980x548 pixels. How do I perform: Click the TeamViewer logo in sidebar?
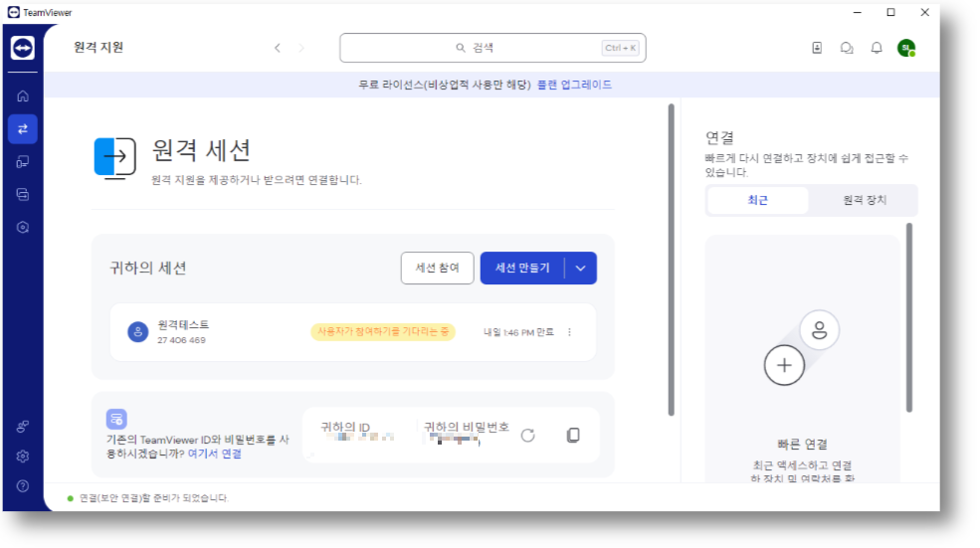click(x=23, y=48)
